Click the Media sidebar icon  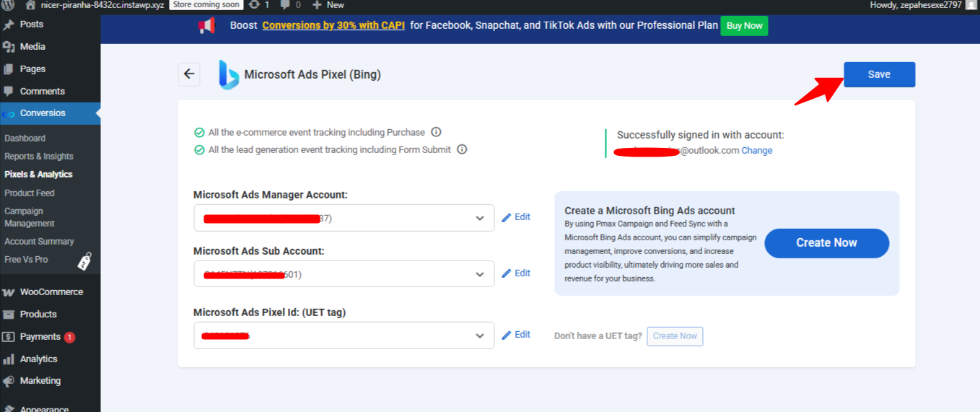point(9,47)
